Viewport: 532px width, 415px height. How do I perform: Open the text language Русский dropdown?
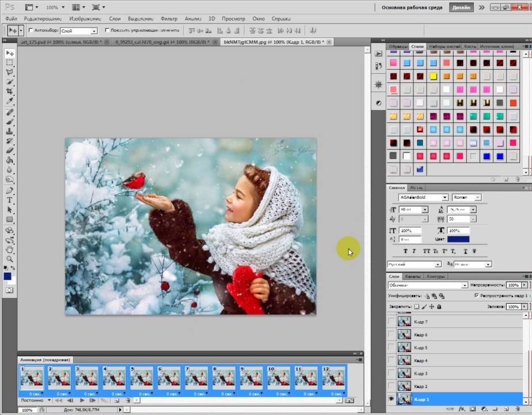[x=415, y=264]
